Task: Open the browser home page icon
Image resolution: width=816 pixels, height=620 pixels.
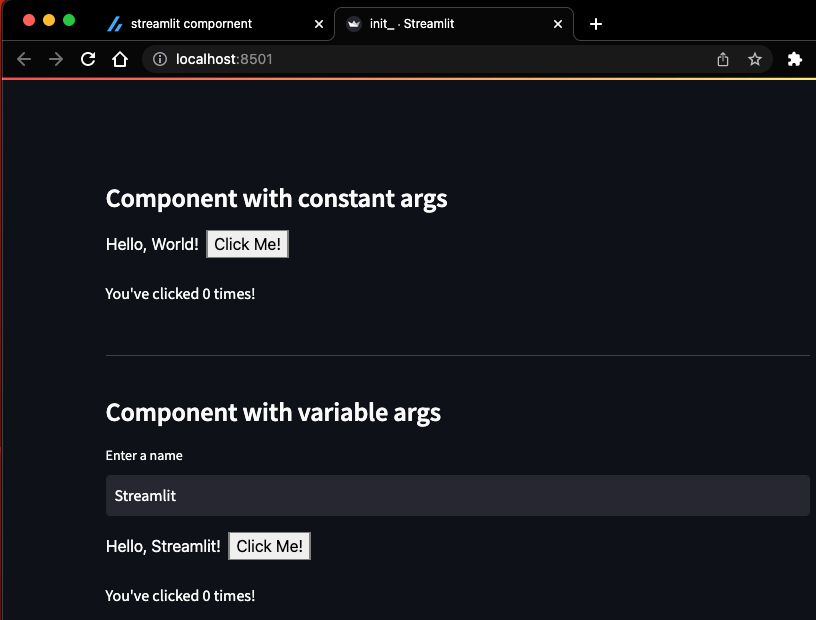Action: [x=120, y=59]
